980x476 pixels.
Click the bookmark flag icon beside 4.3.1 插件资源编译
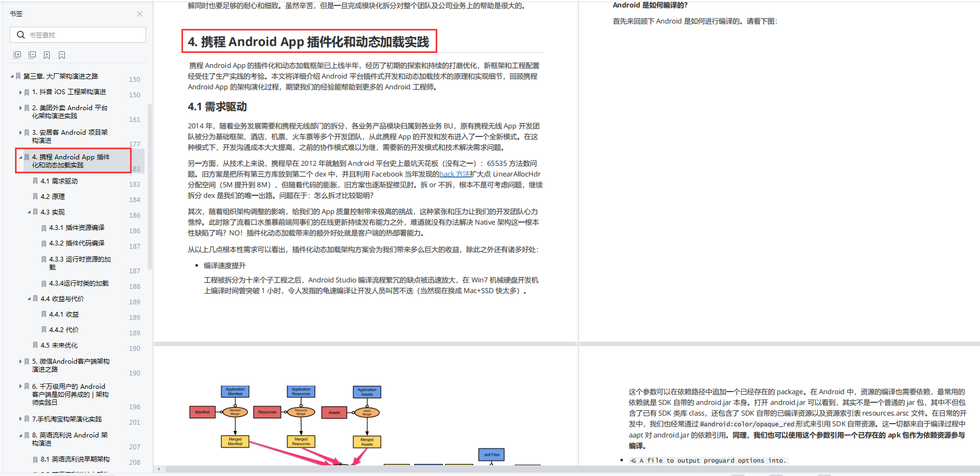tap(44, 228)
